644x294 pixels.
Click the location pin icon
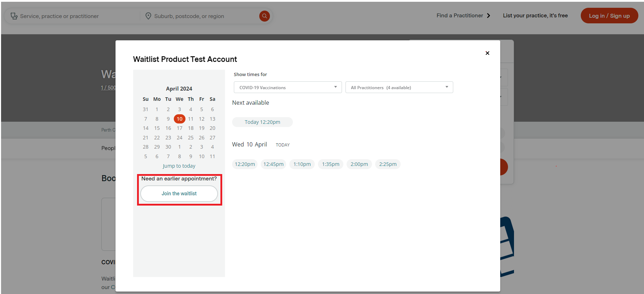pos(148,16)
